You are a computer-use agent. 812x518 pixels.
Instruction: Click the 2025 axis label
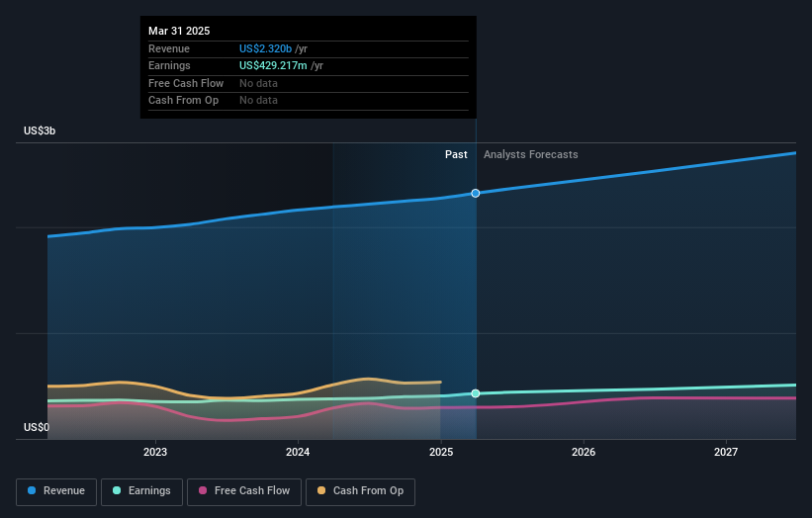[441, 453]
